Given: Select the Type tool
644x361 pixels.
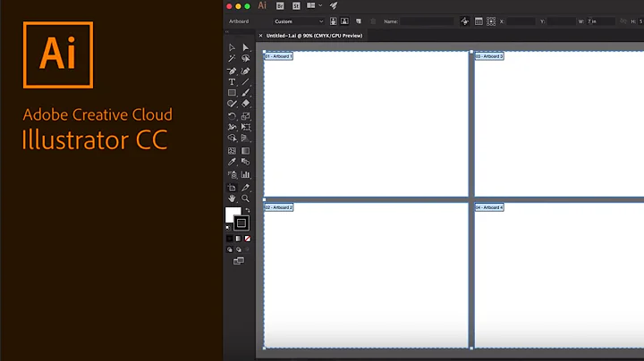Looking at the screenshot, I should 232,82.
